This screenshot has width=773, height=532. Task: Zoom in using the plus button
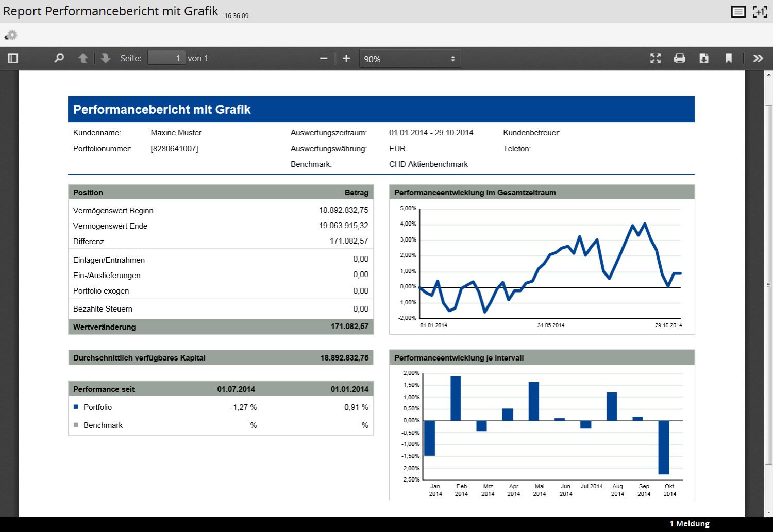(346, 58)
